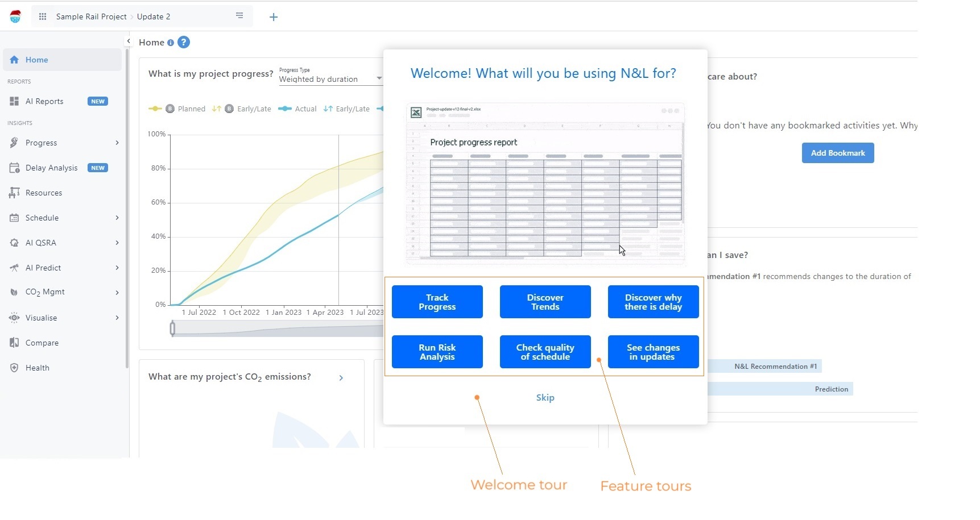Open the Health shield icon item
The width and height of the screenshot is (980, 520).
click(37, 368)
